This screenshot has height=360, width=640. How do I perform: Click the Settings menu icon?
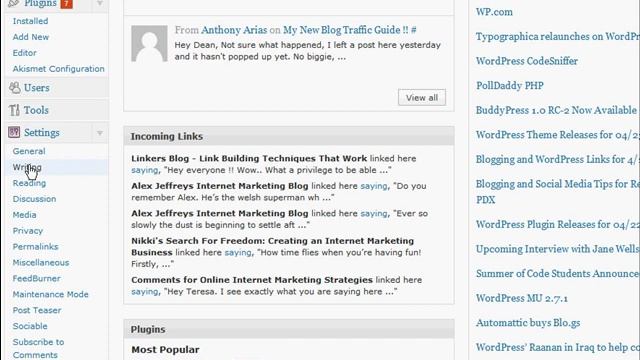(x=14, y=132)
